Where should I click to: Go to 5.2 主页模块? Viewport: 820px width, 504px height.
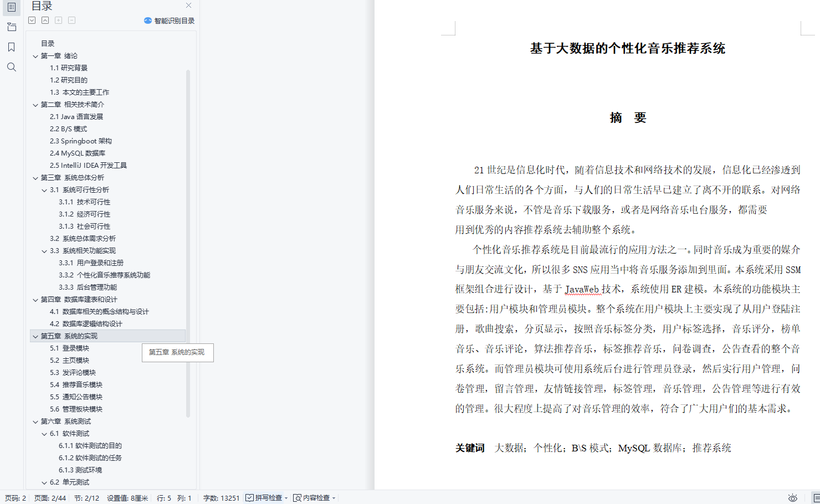pyautogui.click(x=69, y=360)
